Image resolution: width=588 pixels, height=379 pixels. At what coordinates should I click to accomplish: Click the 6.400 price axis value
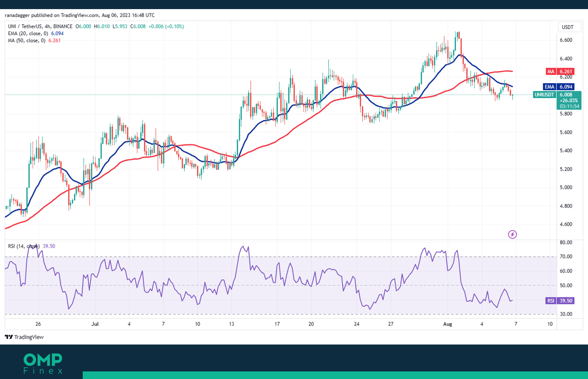pyautogui.click(x=566, y=59)
